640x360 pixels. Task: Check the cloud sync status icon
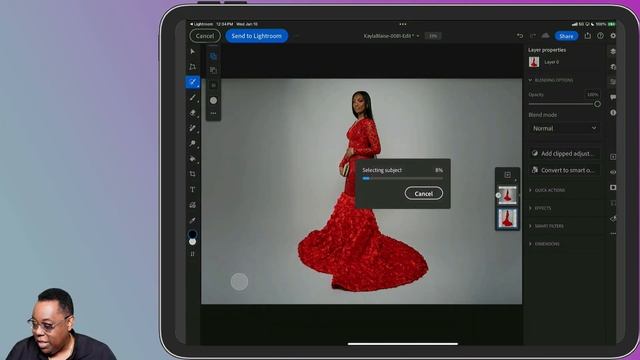545,36
